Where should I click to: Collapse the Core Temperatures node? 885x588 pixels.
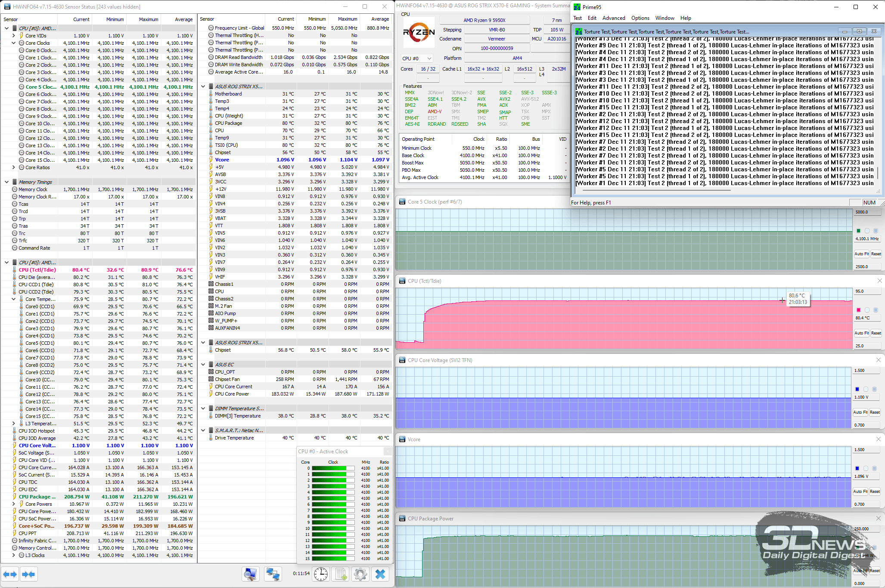pyautogui.click(x=13, y=299)
